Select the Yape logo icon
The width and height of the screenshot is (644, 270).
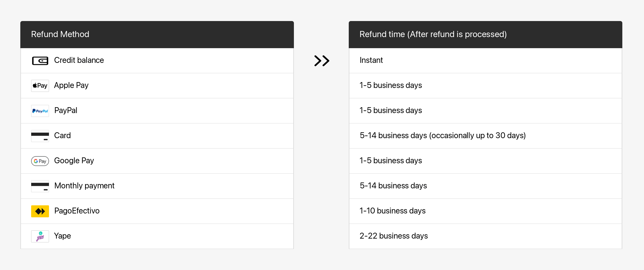(x=40, y=236)
